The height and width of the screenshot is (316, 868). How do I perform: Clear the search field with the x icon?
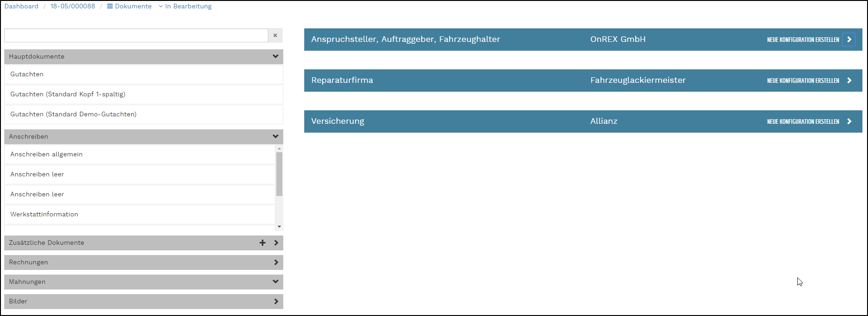275,35
